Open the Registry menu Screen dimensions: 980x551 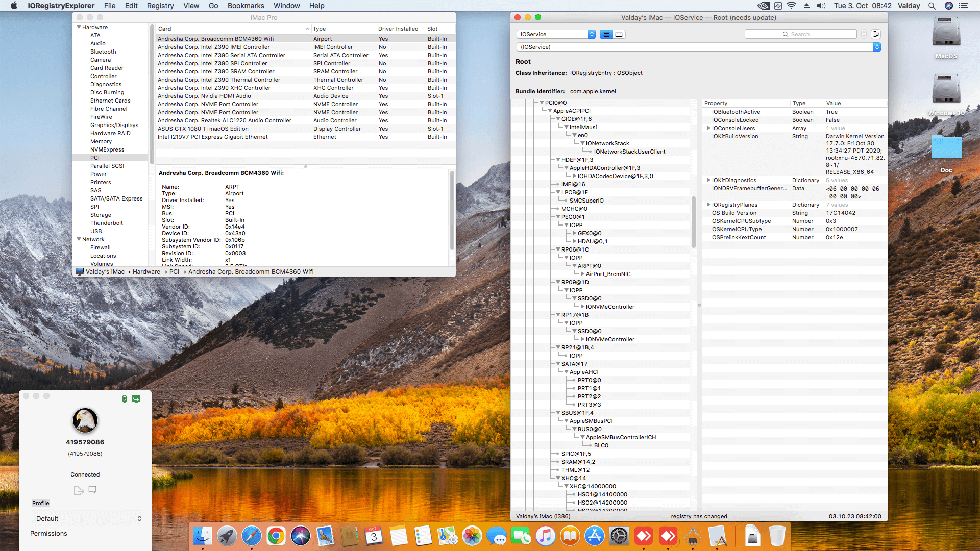160,6
